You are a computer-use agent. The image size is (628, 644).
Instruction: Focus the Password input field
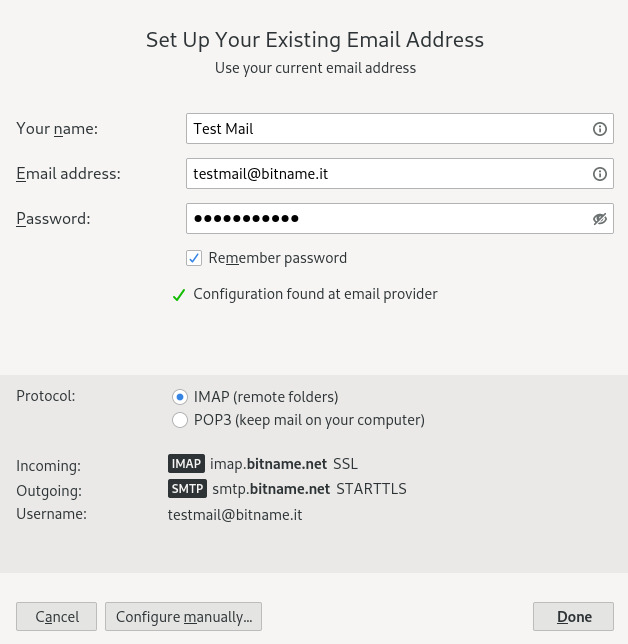pos(400,218)
